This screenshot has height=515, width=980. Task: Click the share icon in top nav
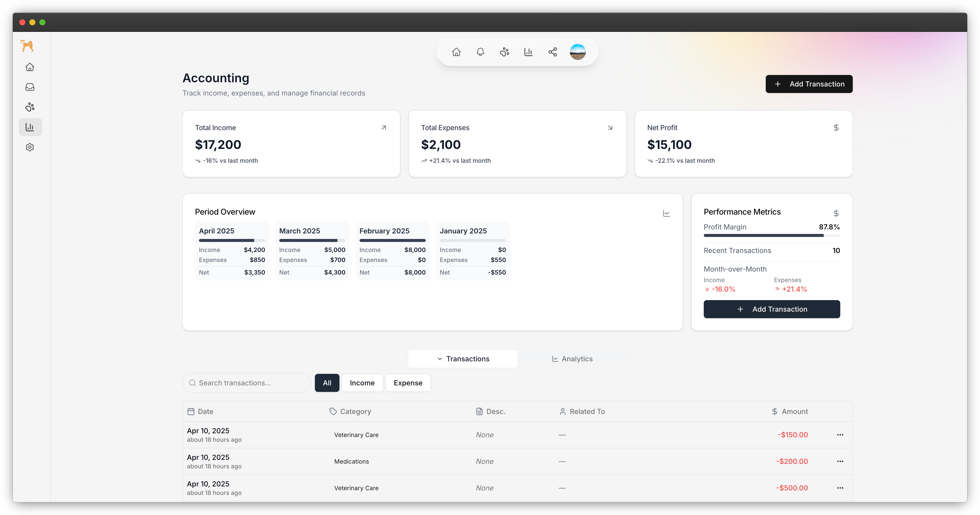[552, 52]
